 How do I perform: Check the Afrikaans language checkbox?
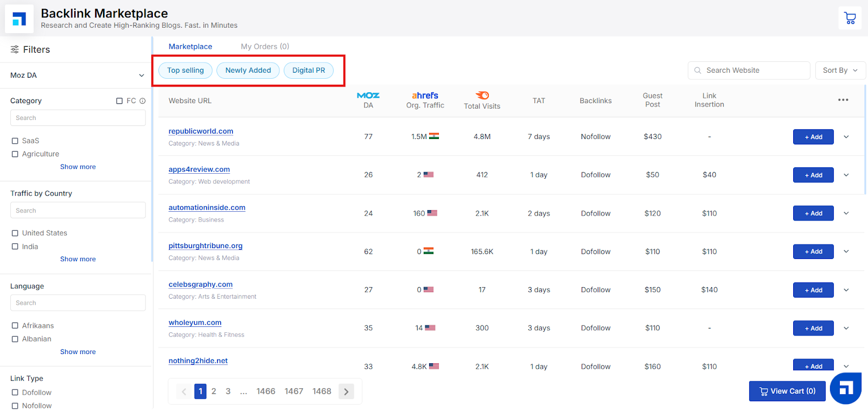coord(15,326)
